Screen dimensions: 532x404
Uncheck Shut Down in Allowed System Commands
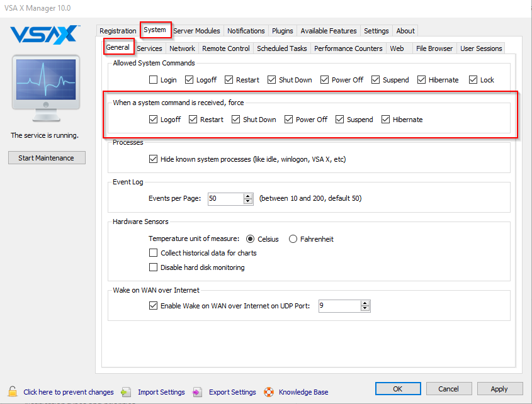coord(271,80)
